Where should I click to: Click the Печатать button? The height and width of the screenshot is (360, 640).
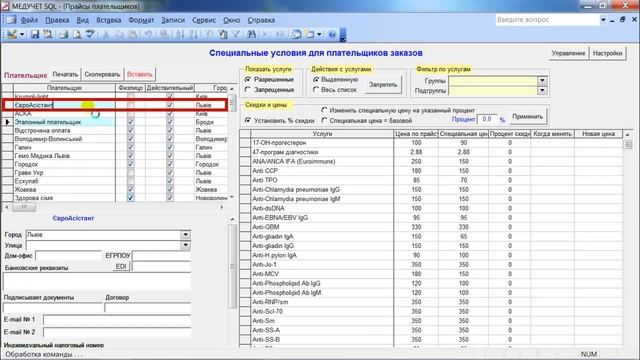pyautogui.click(x=65, y=74)
